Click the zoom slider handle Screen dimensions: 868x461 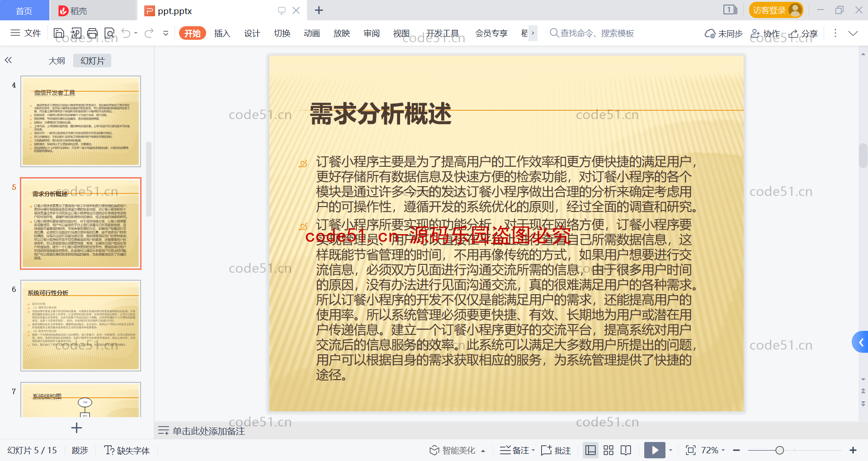pos(780,450)
